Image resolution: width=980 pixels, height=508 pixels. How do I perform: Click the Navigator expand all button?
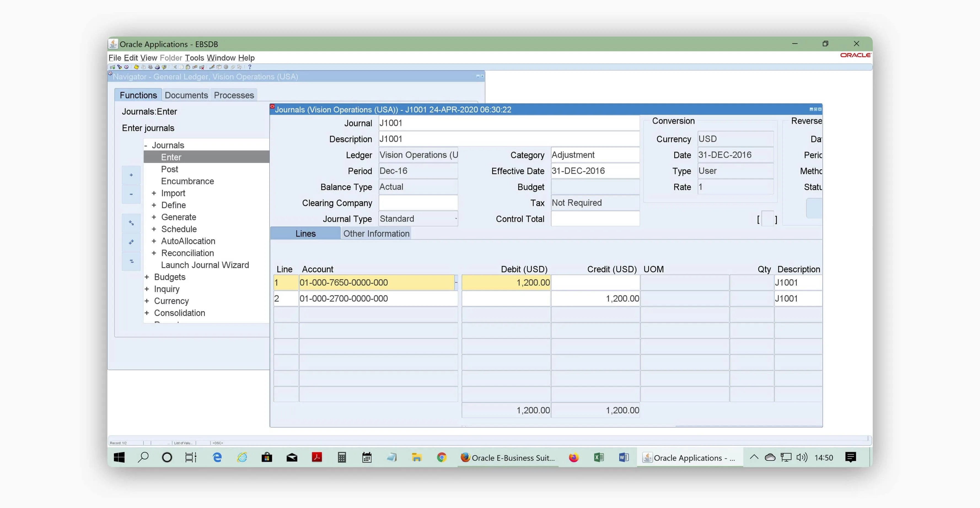(x=131, y=242)
